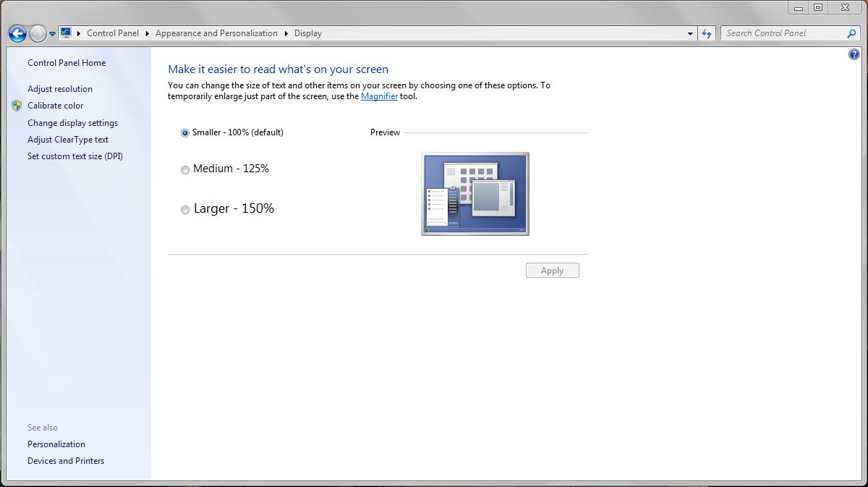868x487 pixels.
Task: Click the monitor icon in the address bar
Action: click(x=66, y=33)
